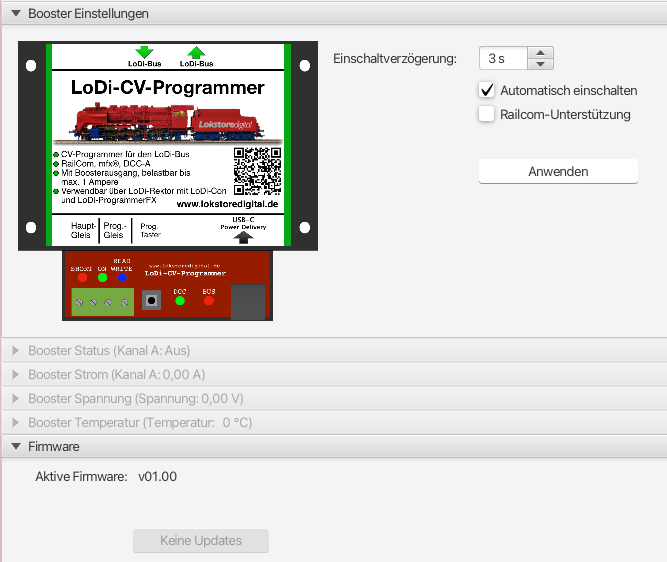Expand Booster Status (Kanal A: Aus)
Viewport: 667px width, 562px height.
pos(16,351)
